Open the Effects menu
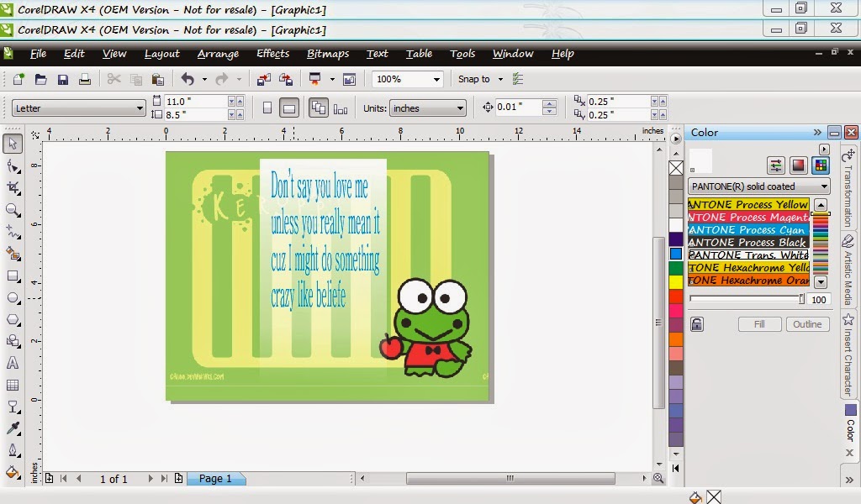This screenshot has height=504, width=861. (272, 53)
